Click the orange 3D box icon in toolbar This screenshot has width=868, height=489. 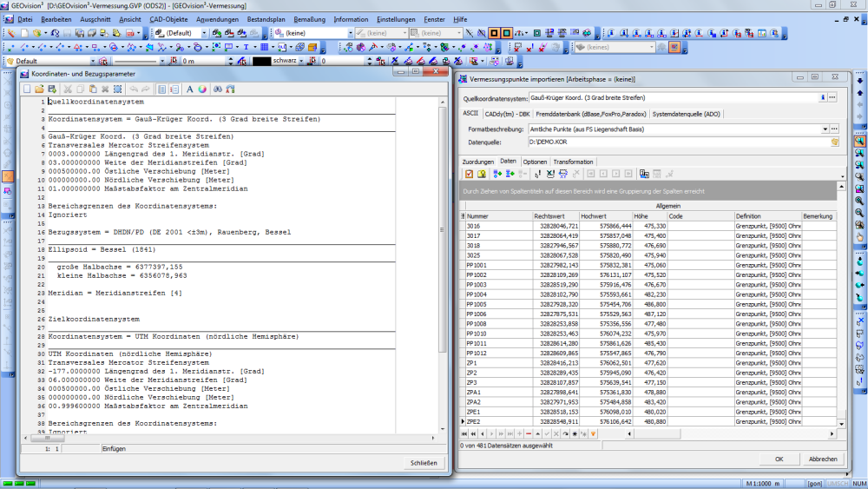point(312,47)
